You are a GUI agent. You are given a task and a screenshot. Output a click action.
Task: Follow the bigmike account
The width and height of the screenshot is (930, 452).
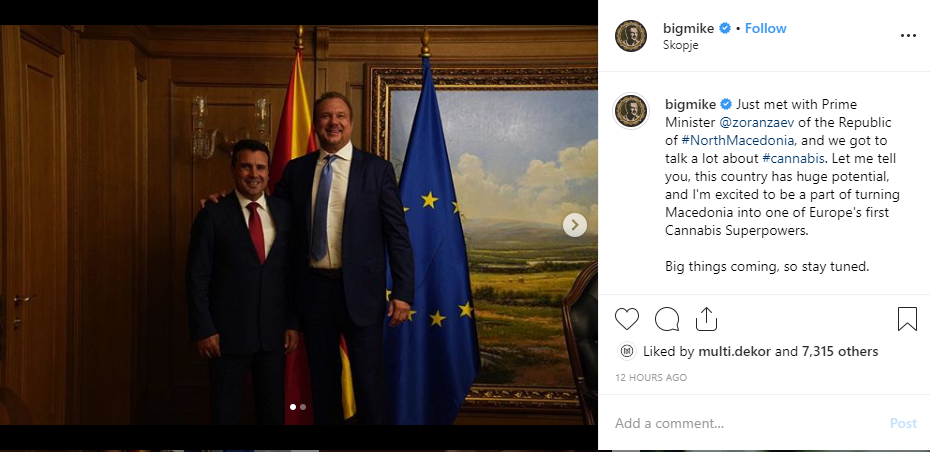pos(765,28)
